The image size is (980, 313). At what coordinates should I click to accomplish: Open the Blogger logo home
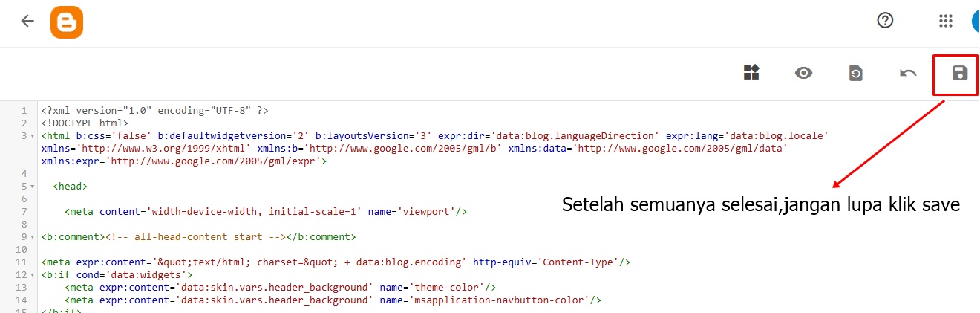(67, 22)
